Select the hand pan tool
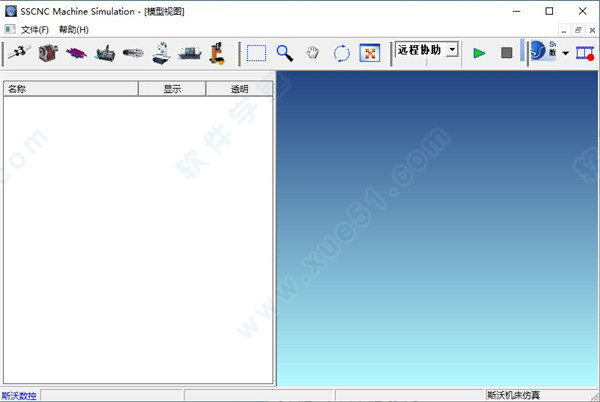The image size is (600, 402). pyautogui.click(x=313, y=53)
